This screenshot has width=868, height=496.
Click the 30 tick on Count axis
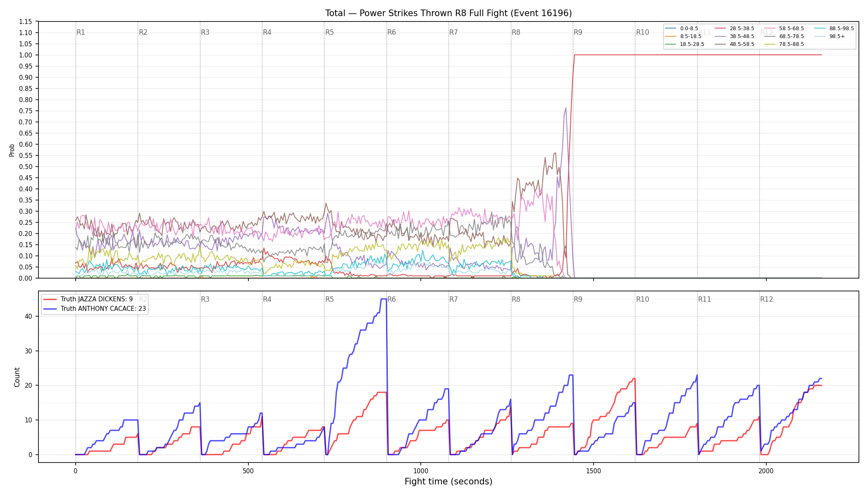point(29,351)
